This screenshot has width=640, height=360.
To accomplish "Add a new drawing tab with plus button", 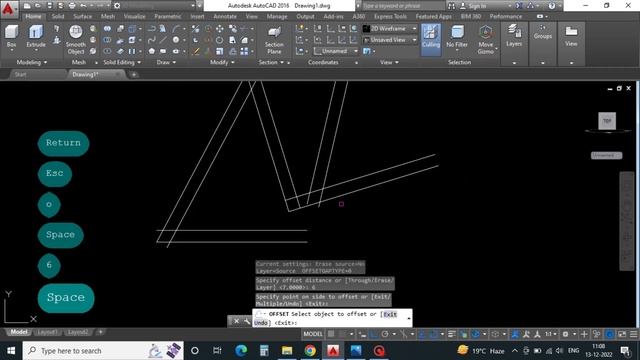I will coord(133,74).
